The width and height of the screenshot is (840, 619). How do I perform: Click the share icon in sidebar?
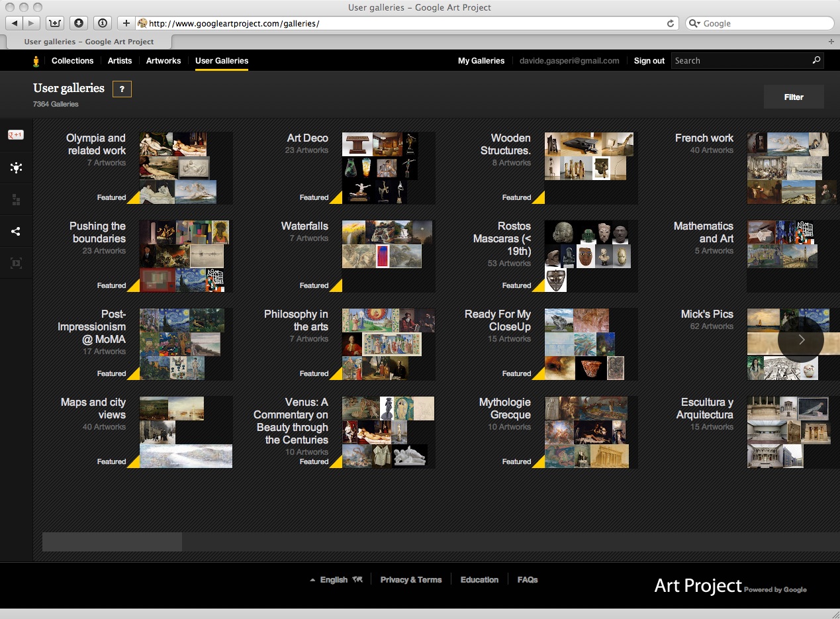[x=16, y=232]
